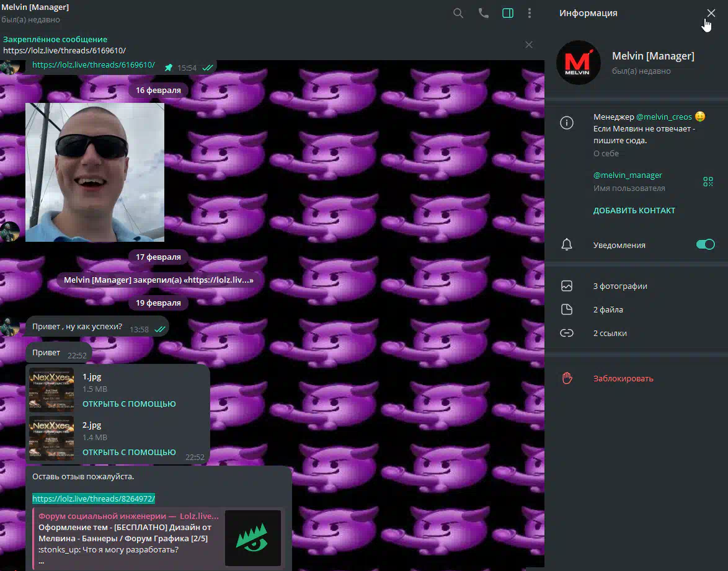Click Melvin [Manager] chat header title
This screenshot has width=728, height=571.
[35, 7]
